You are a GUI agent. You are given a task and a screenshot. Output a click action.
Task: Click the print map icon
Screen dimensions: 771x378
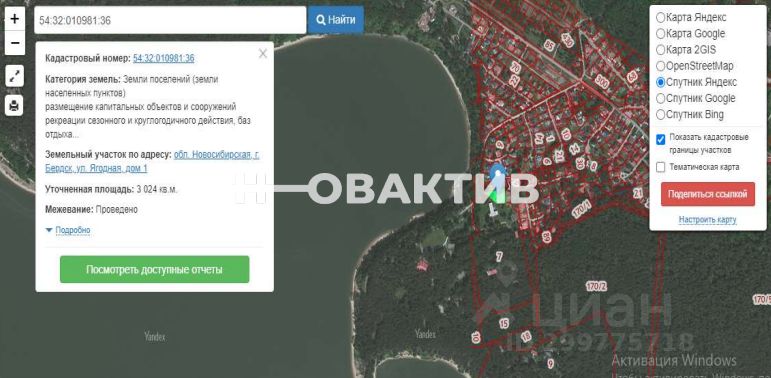click(x=14, y=106)
